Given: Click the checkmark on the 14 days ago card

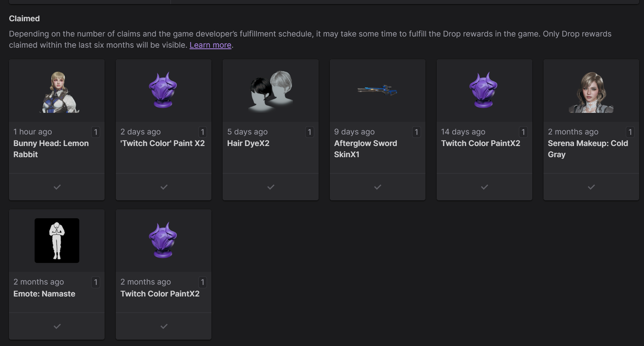Looking at the screenshot, I should pyautogui.click(x=484, y=187).
